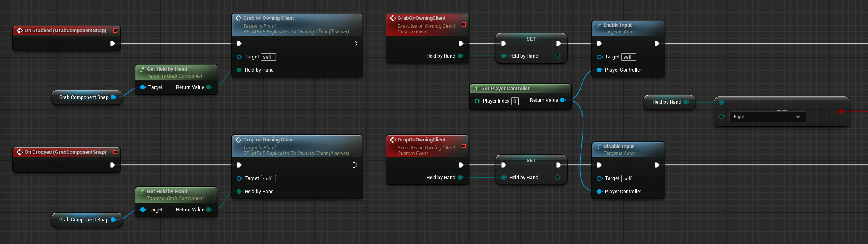Click Enable Input exec input pin

(599, 43)
